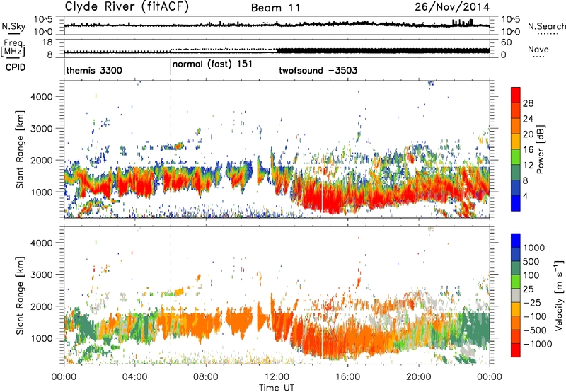Click the "08:00" time tick label

pyautogui.click(x=206, y=377)
